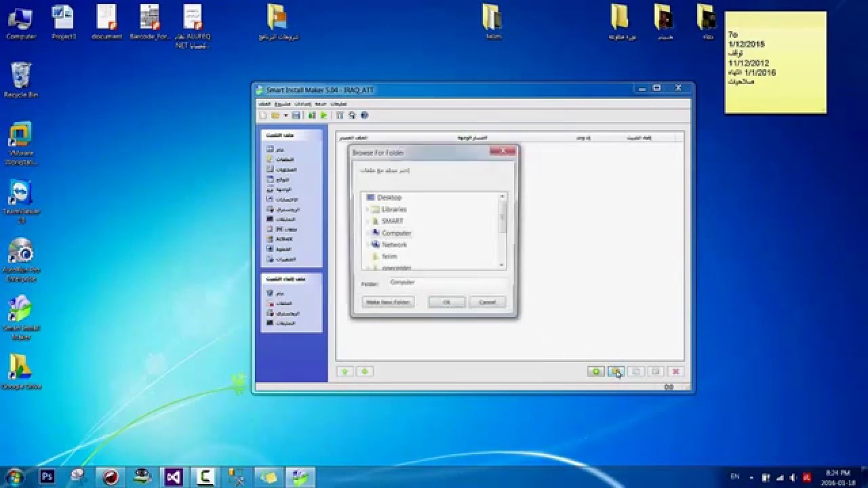The width and height of the screenshot is (868, 488).
Task: Expand the Libraries node
Action: point(367,209)
